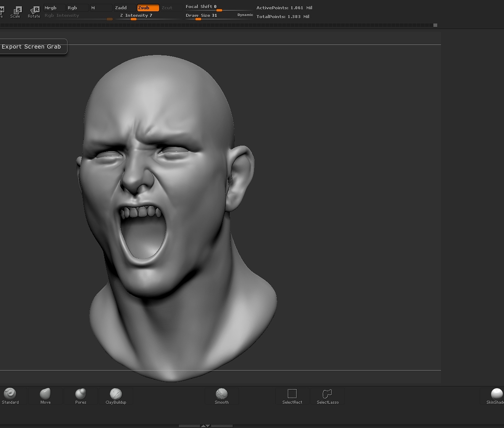Click the ActivePoints count readout
Image resolution: width=504 pixels, height=428 pixels.
pos(284,8)
